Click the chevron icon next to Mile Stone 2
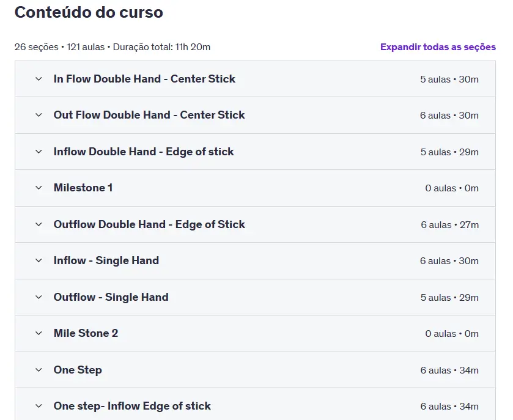 pos(37,333)
